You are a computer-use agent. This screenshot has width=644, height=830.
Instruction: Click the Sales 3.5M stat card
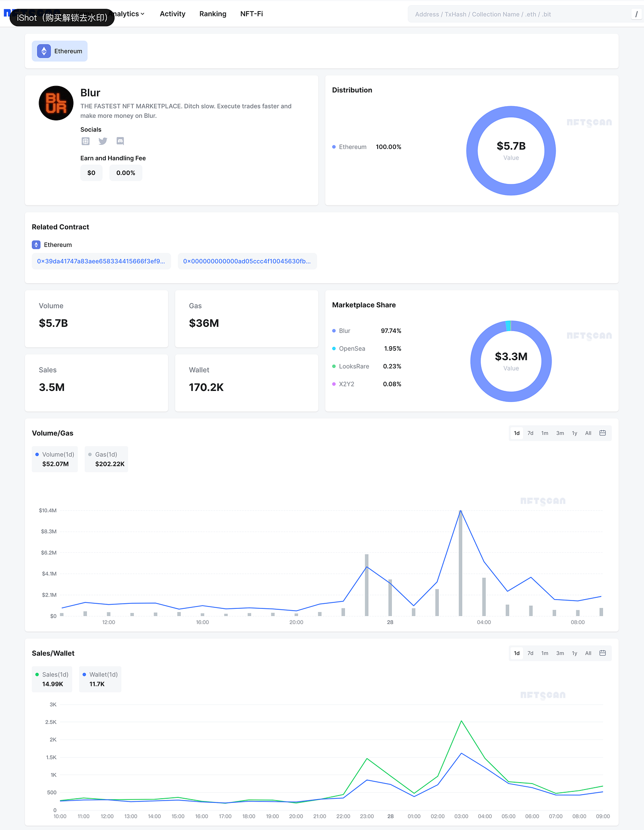[97, 383]
